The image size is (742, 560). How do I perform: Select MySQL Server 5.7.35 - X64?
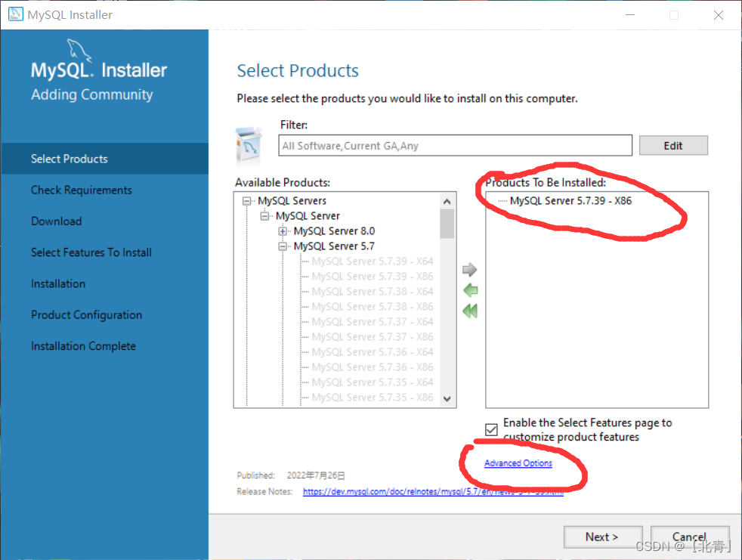tap(373, 382)
